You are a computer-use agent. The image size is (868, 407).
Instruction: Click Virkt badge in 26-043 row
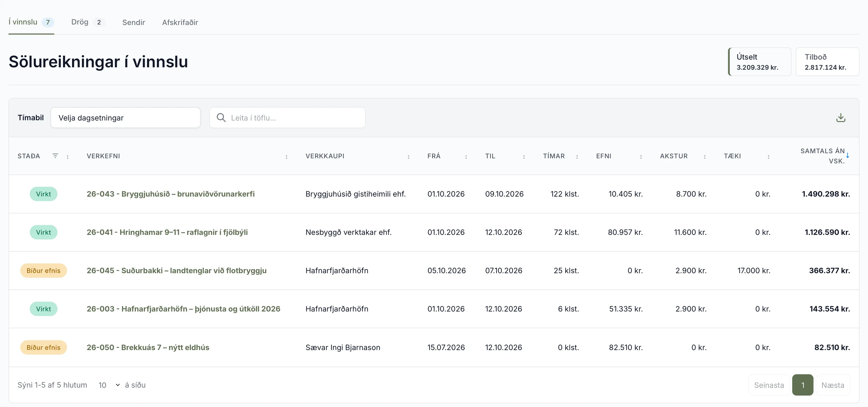pos(43,194)
